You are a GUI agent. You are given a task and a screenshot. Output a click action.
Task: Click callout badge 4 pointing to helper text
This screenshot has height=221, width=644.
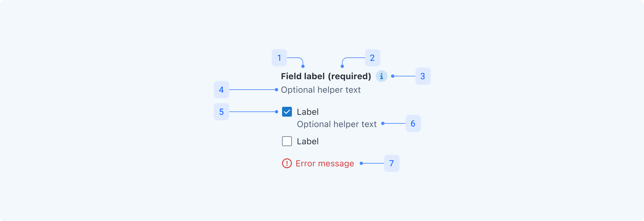click(221, 90)
